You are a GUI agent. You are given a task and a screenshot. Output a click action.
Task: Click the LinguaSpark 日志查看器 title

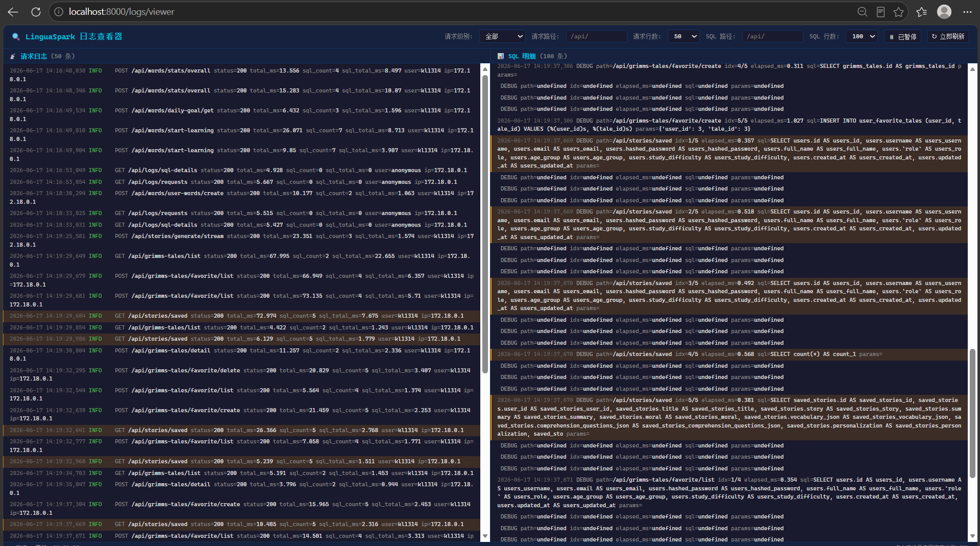(x=74, y=37)
